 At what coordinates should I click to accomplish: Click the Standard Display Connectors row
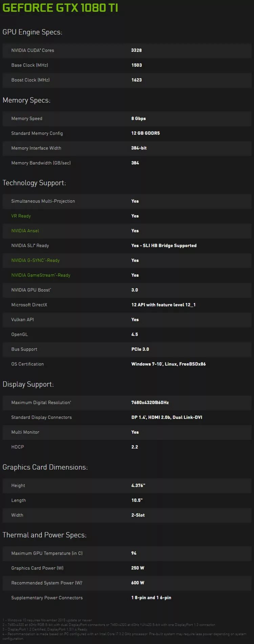pos(127,417)
